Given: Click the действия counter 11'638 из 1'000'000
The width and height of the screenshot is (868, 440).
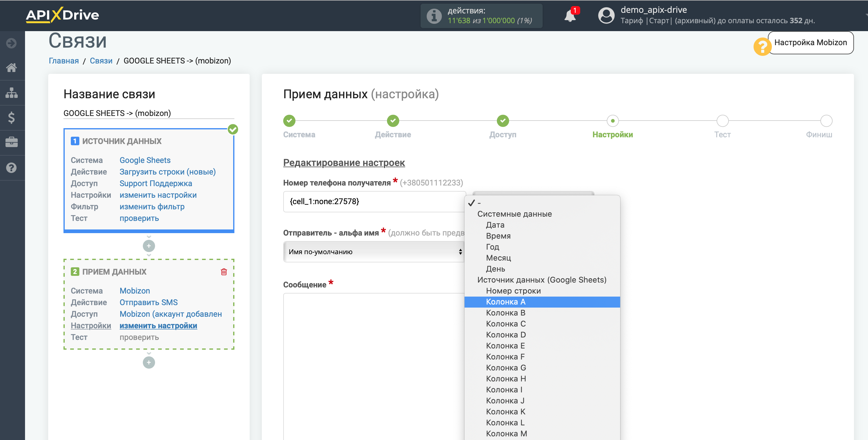Looking at the screenshot, I should coord(490,20).
